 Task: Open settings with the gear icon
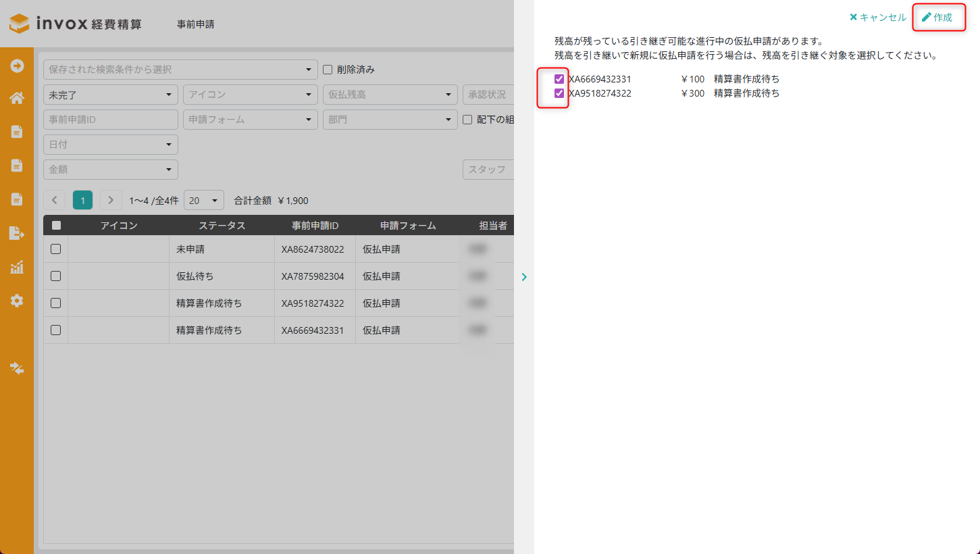click(17, 301)
